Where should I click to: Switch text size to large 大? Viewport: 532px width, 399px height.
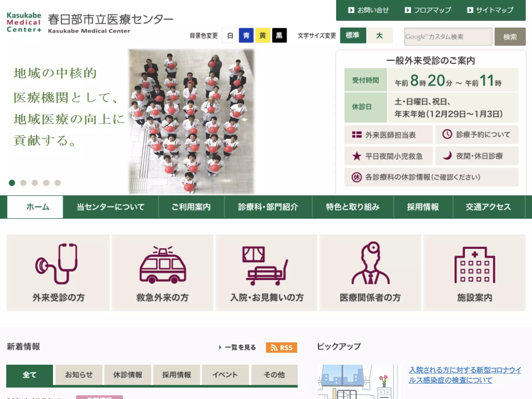pyautogui.click(x=379, y=35)
